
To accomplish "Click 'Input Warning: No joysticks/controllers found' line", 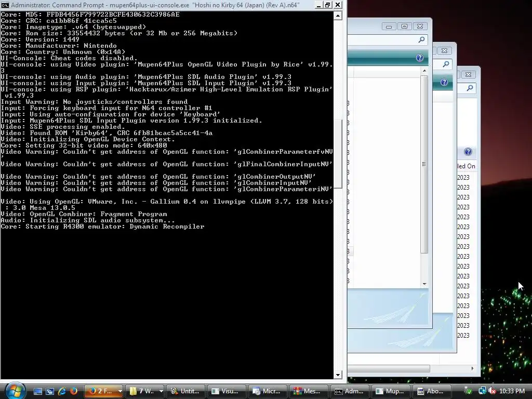I will (x=94, y=102).
